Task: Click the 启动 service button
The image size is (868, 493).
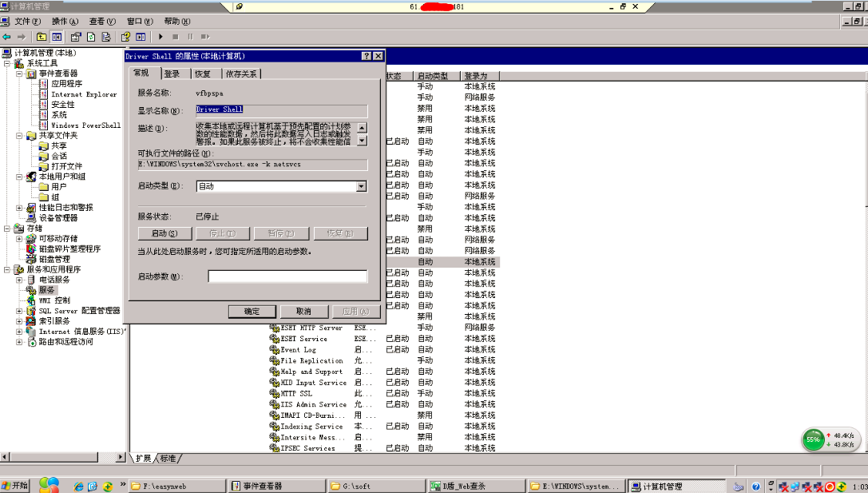Action: point(165,234)
